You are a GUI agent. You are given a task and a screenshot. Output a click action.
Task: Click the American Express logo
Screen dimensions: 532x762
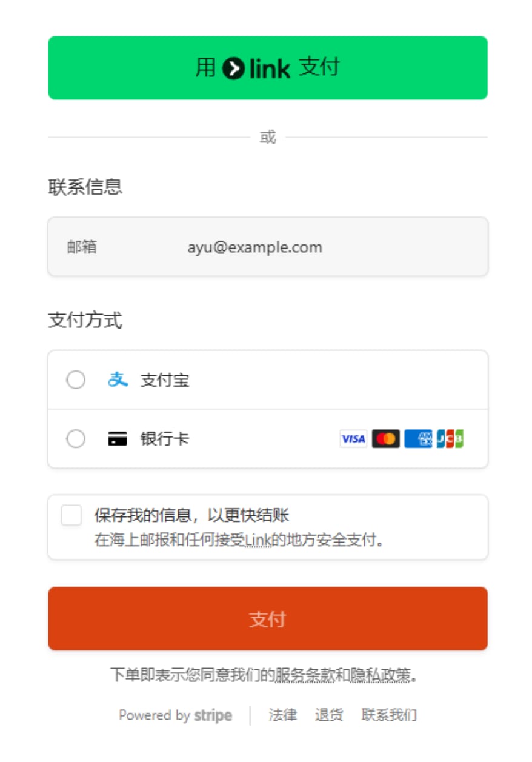pos(418,439)
